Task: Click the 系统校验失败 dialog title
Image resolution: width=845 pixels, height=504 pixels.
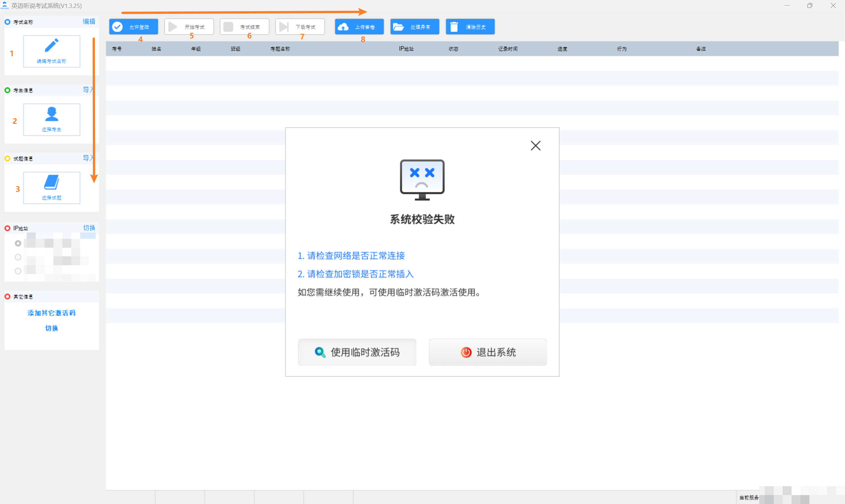Action: click(422, 219)
